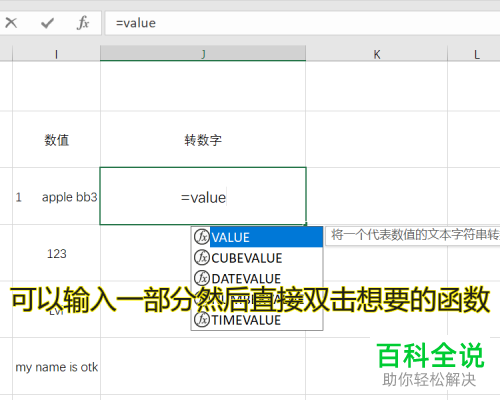Cancel the formula entry with X icon
This screenshot has width=500, height=400.
tap(11, 23)
